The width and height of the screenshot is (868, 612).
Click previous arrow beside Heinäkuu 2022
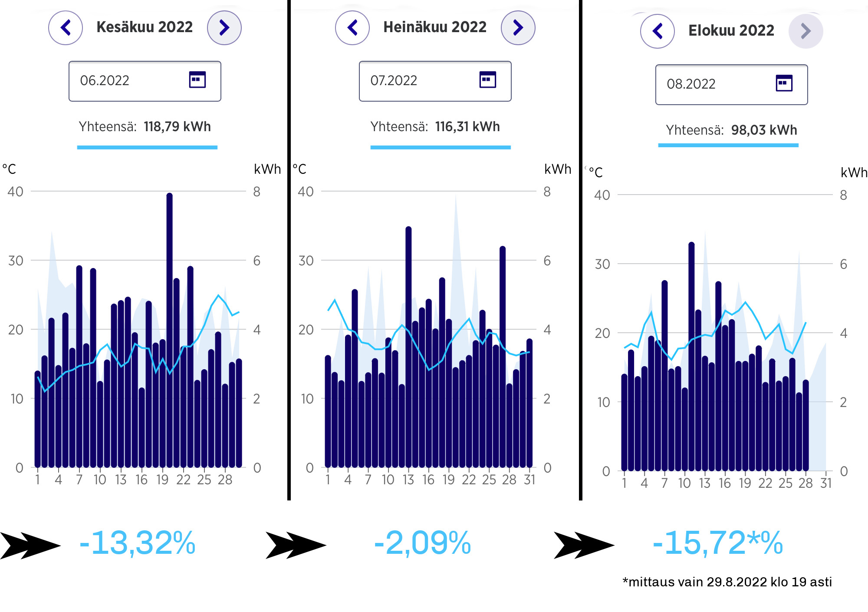coord(352,28)
